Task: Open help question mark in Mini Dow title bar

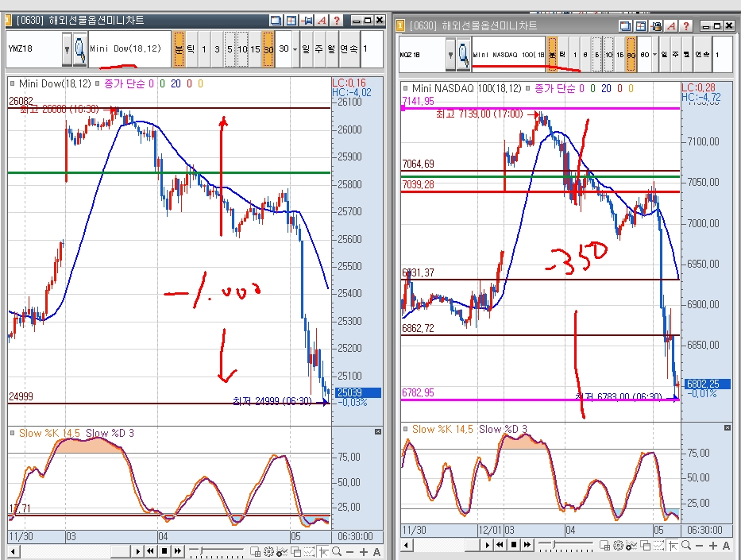Action: tap(337, 21)
